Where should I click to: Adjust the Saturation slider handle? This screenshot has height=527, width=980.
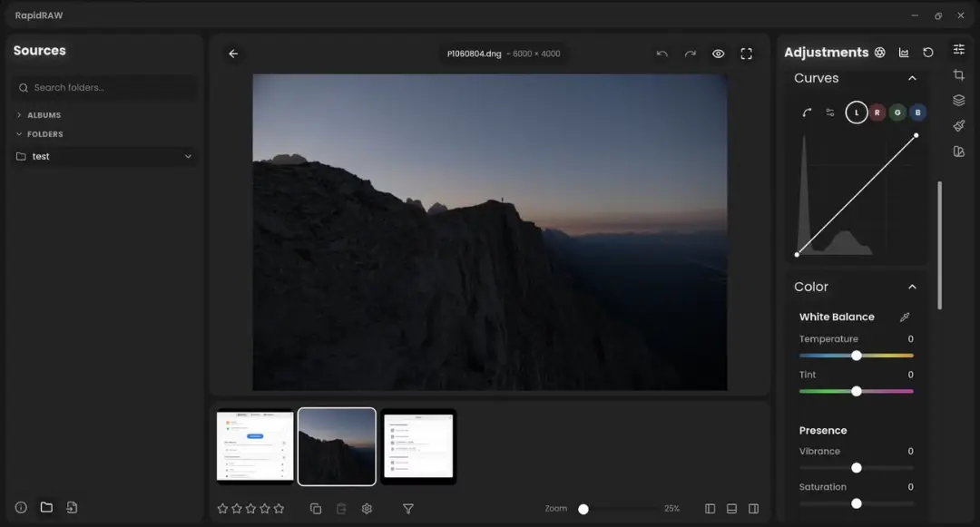[857, 503]
